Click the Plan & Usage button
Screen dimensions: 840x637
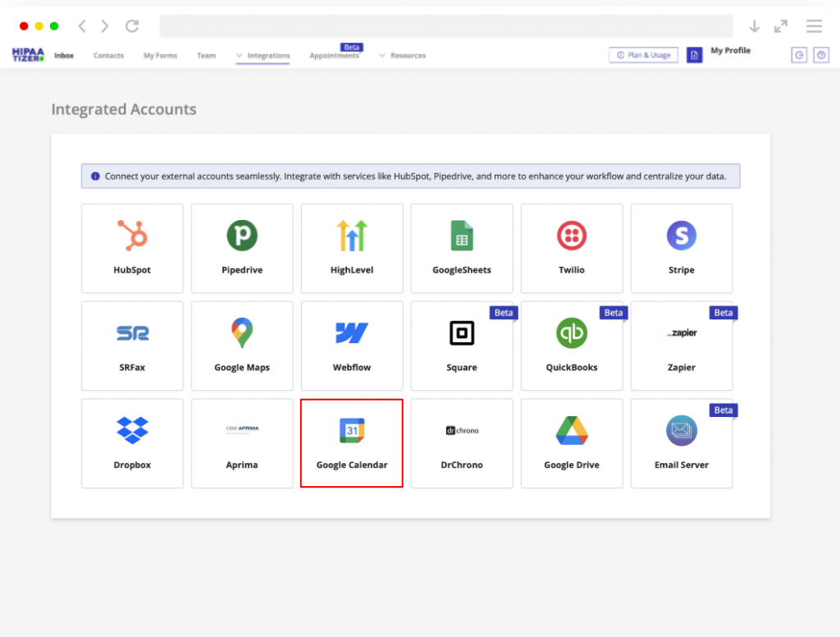[x=643, y=55]
